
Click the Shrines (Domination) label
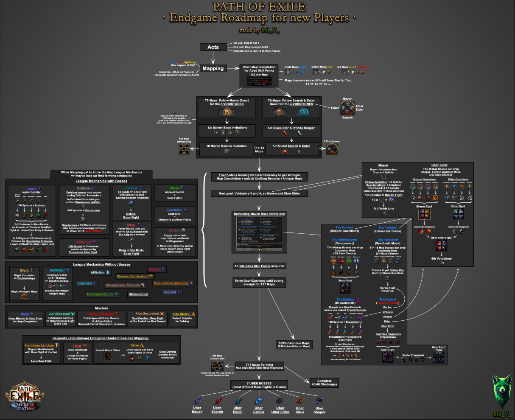pos(135,277)
